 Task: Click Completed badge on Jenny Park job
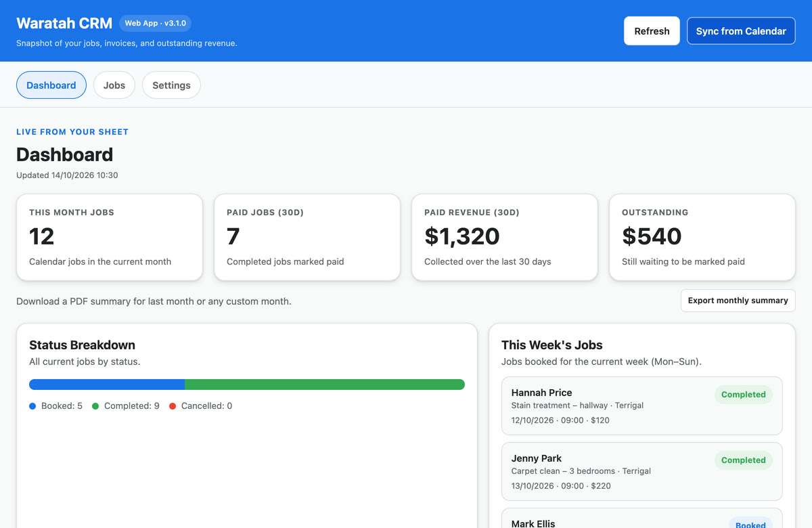pyautogui.click(x=744, y=460)
